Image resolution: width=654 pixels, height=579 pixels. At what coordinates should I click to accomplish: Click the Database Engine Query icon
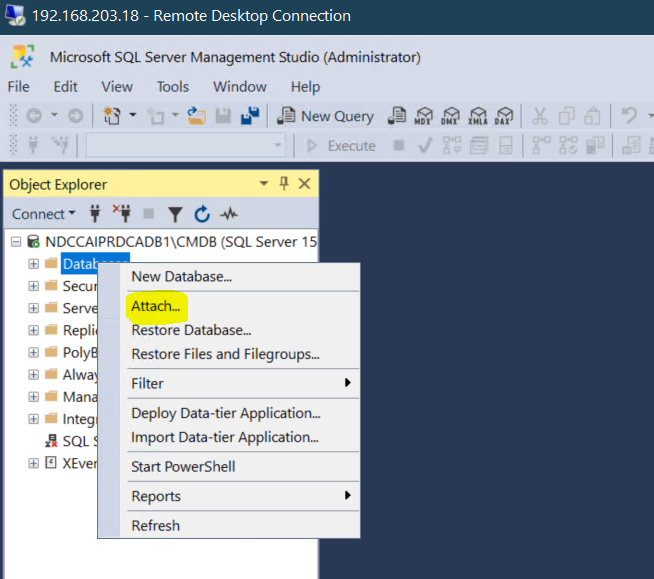(x=397, y=116)
